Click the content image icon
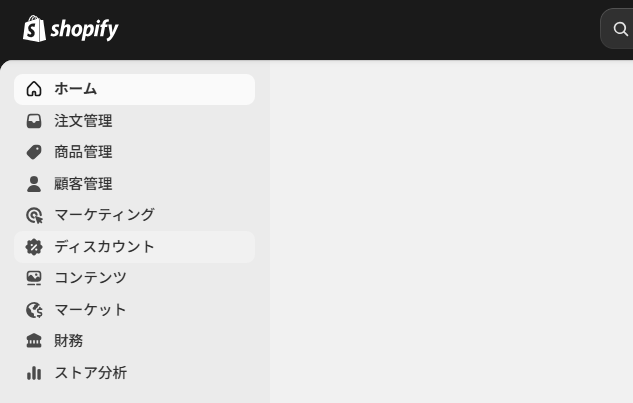Image resolution: width=633 pixels, height=403 pixels. (34, 278)
